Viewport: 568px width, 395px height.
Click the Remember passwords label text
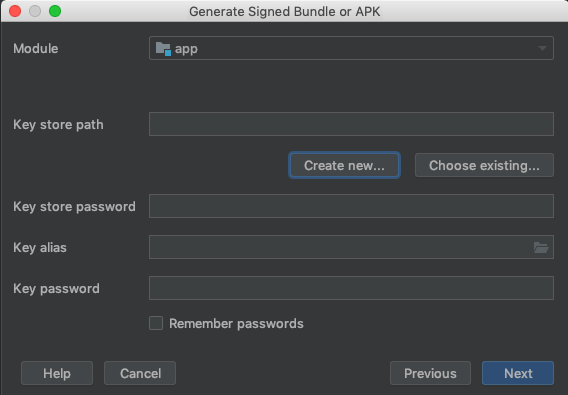pyautogui.click(x=236, y=324)
